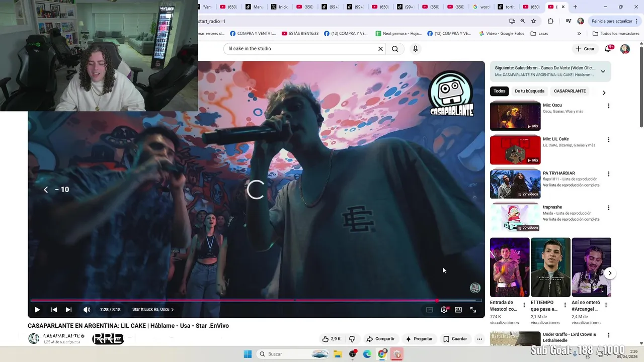Switch to the X Inicio tab
The width and height of the screenshot is (644, 362).
click(280, 7)
